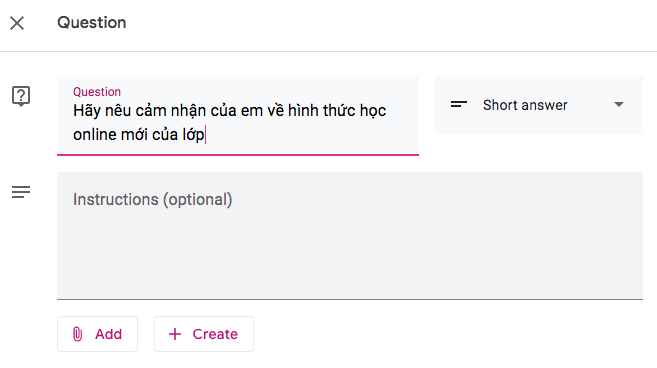Click the short answer lines icon
The image size is (657, 368).
click(x=459, y=104)
